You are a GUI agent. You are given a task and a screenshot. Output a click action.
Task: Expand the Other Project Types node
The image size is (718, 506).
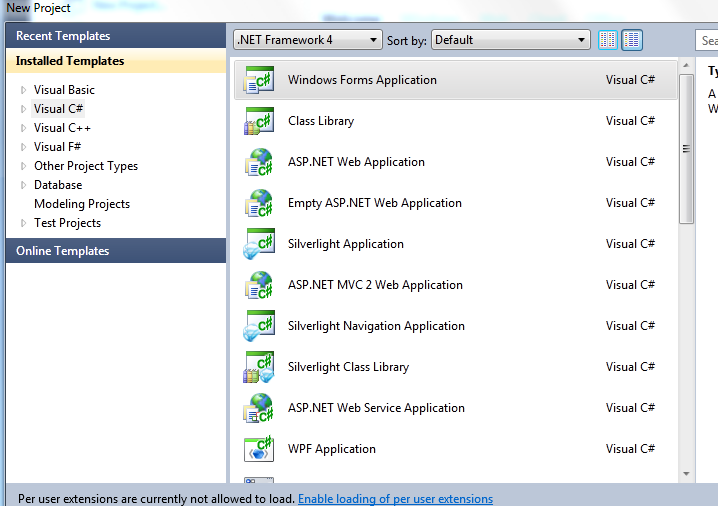pyautogui.click(x=23, y=166)
